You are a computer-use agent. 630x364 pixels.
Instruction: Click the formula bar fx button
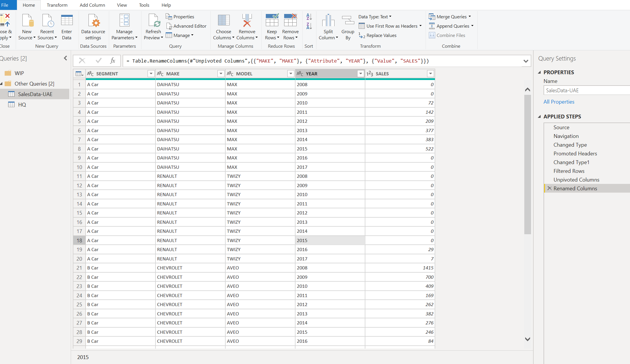coord(113,61)
